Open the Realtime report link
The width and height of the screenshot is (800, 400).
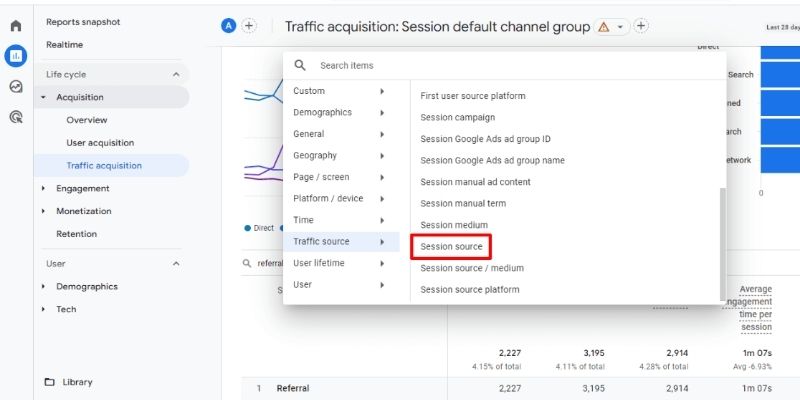65,45
